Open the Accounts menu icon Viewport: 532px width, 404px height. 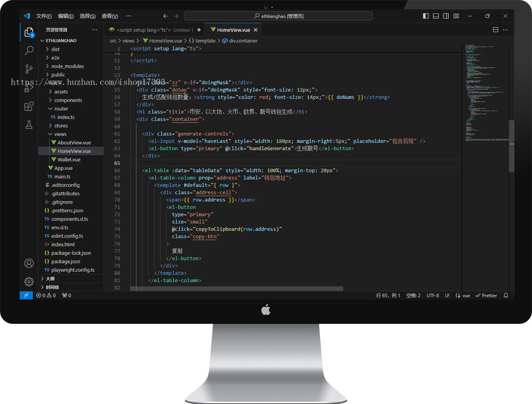tap(29, 263)
